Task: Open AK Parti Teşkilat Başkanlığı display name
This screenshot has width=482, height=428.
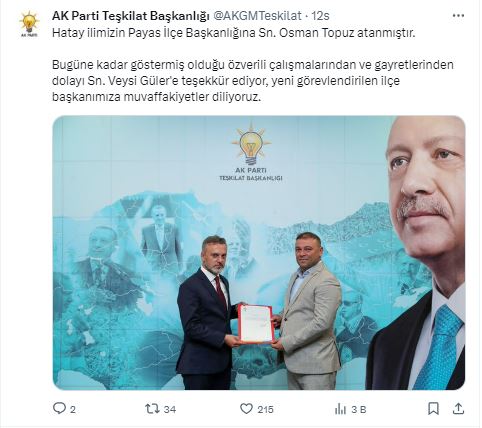Action: [x=130, y=16]
